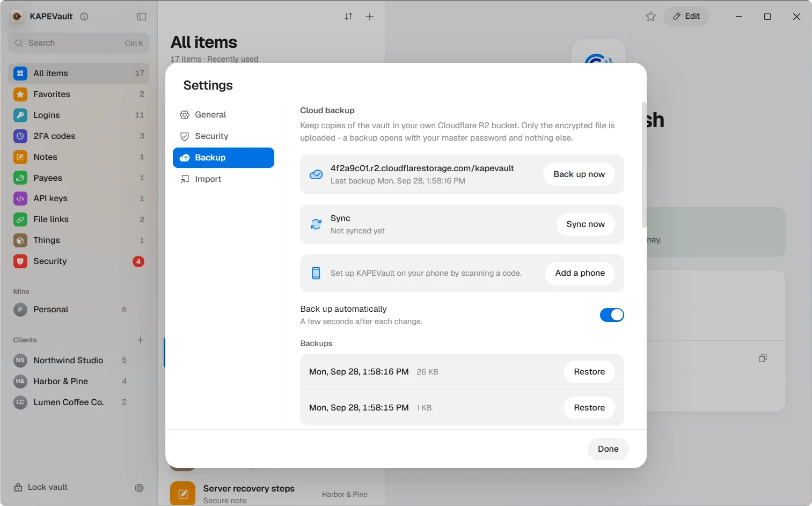Click the Back up now button
The width and height of the screenshot is (812, 506).
click(x=579, y=174)
